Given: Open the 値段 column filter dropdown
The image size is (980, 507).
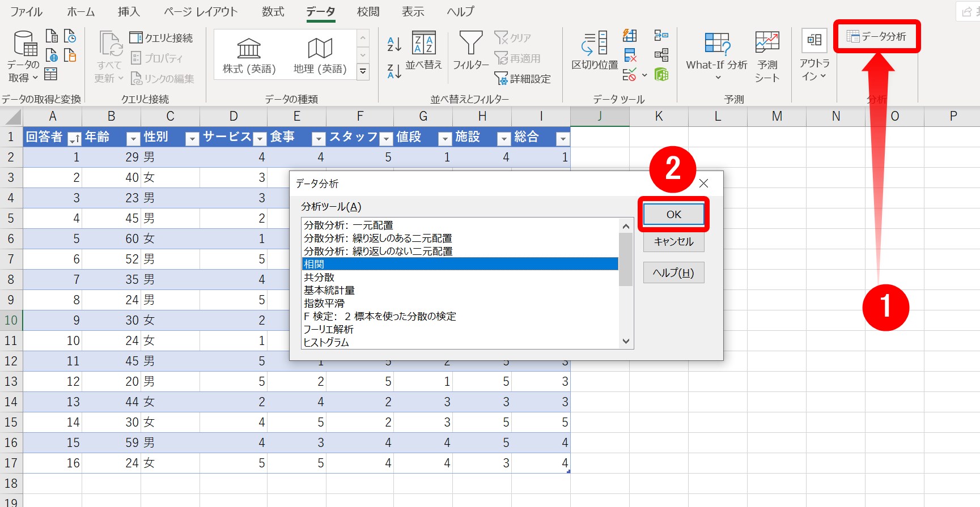Looking at the screenshot, I should [445, 139].
